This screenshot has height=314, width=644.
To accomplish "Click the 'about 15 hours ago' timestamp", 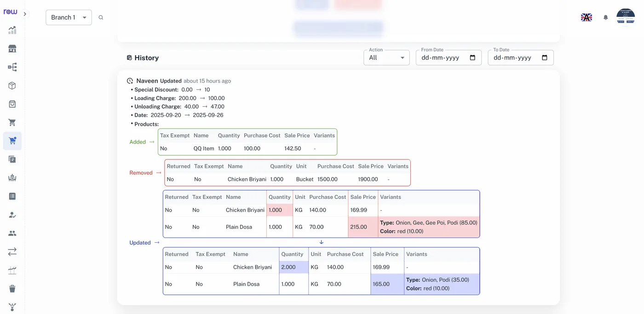I will [207, 81].
